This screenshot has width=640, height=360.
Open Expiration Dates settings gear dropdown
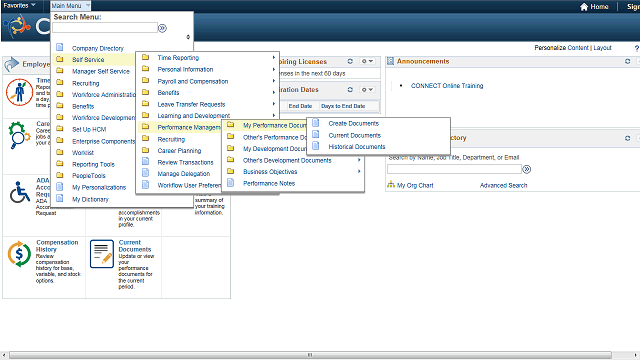pos(367,89)
